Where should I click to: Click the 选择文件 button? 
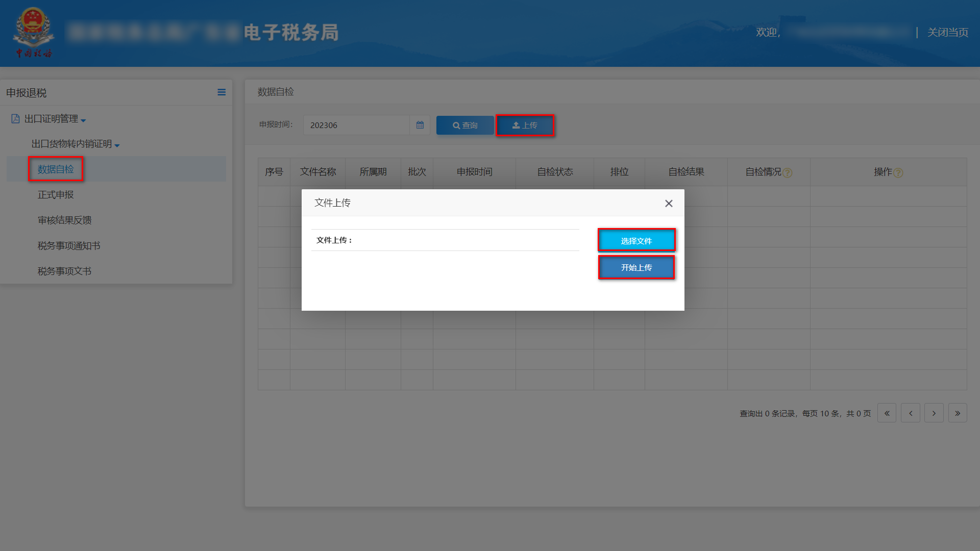pos(636,240)
